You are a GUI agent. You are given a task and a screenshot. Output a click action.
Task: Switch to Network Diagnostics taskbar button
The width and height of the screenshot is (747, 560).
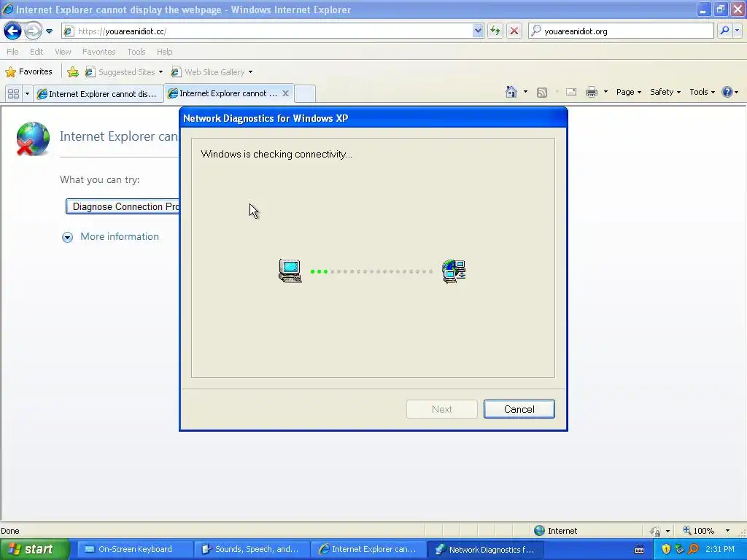pos(485,550)
